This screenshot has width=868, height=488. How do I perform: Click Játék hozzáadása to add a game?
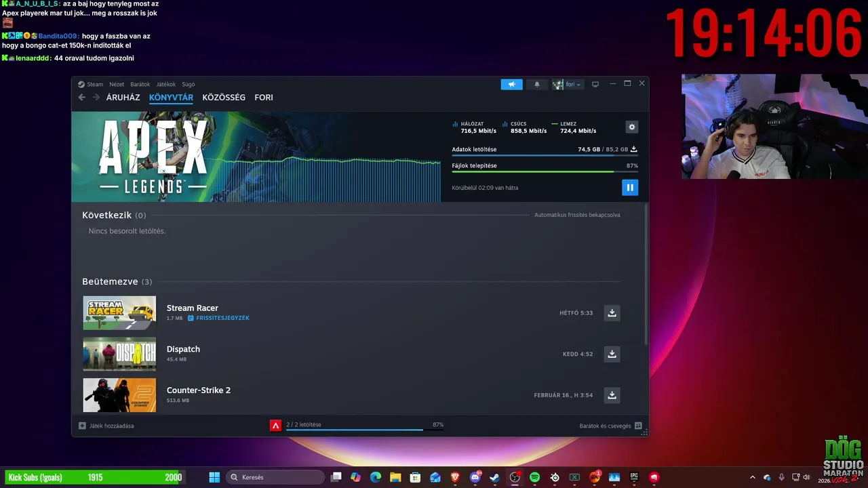tap(106, 426)
